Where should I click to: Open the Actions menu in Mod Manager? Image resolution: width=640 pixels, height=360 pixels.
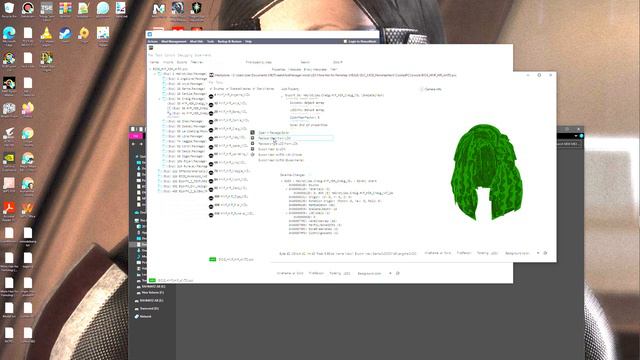pos(153,41)
